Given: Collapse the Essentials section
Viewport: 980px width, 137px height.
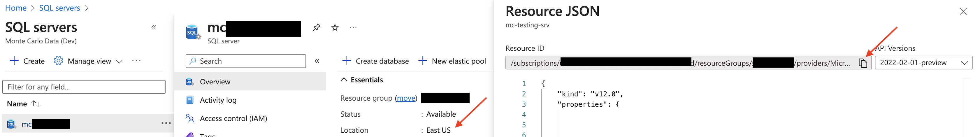Looking at the screenshot, I should tap(344, 80).
